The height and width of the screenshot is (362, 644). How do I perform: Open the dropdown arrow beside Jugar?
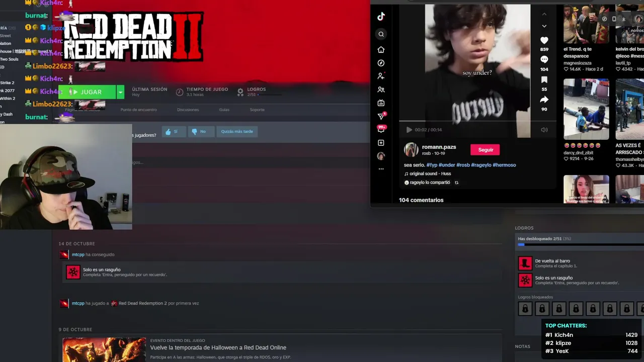[x=120, y=92]
